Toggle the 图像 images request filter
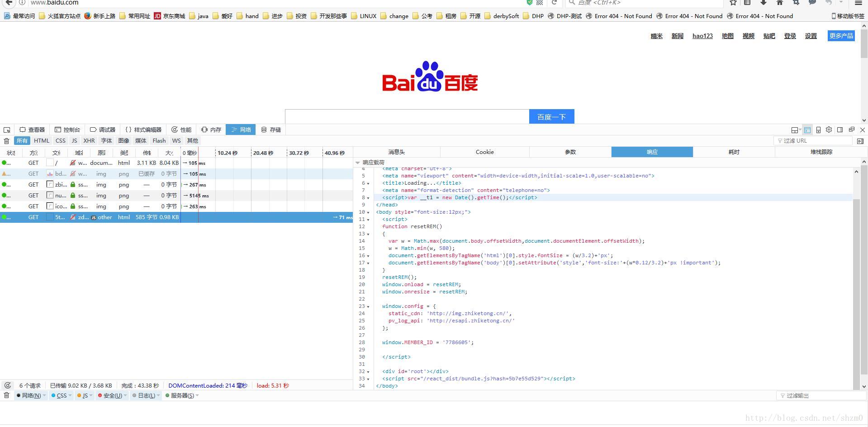This screenshot has height=427, width=868. [123, 141]
